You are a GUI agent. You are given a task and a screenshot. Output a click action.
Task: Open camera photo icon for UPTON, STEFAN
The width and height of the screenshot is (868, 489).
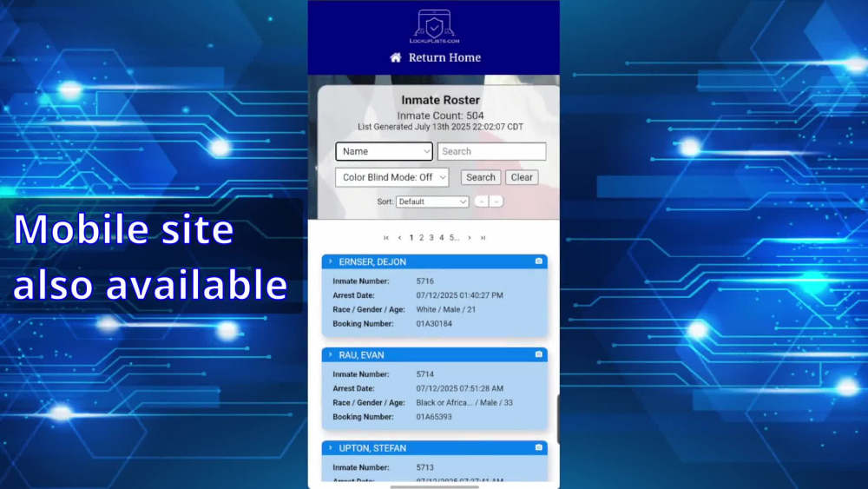pyautogui.click(x=539, y=447)
